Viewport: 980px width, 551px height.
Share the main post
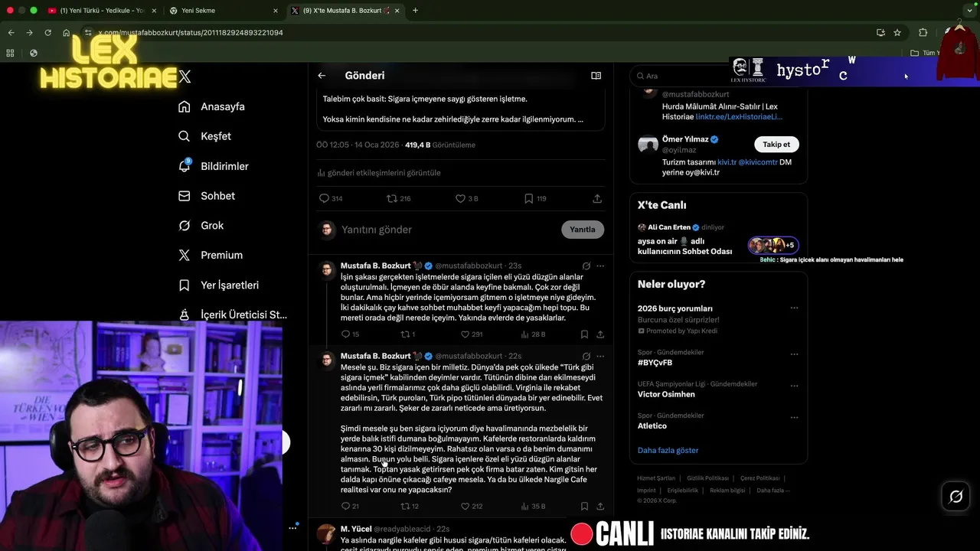[597, 198]
